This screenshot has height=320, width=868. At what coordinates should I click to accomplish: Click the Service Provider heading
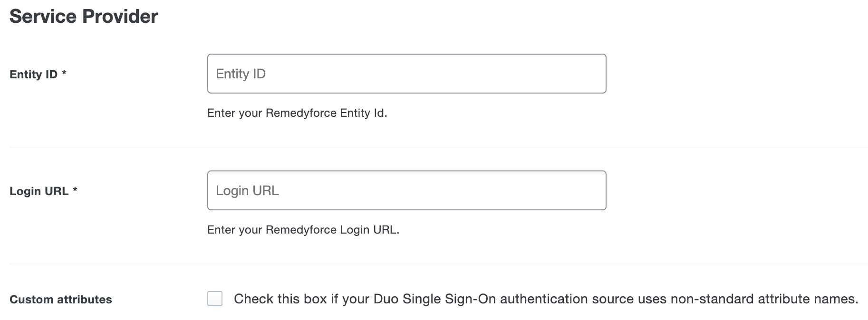[84, 17]
